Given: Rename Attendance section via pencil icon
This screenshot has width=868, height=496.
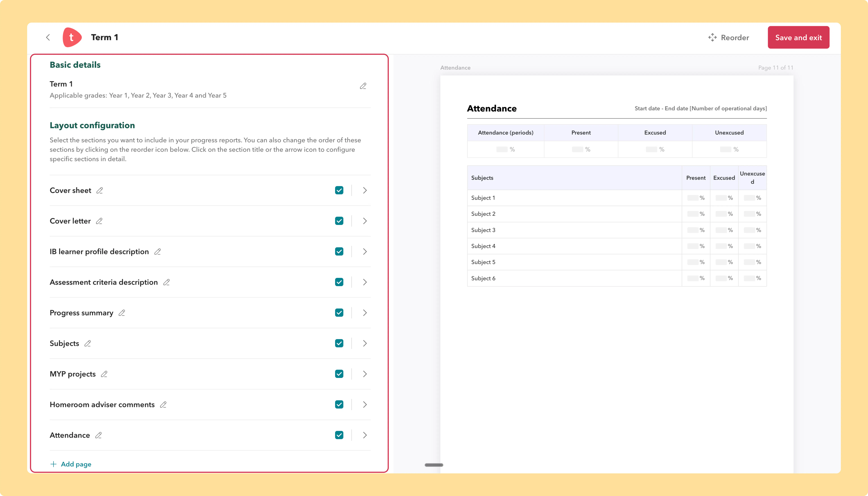Looking at the screenshot, I should click(x=98, y=435).
